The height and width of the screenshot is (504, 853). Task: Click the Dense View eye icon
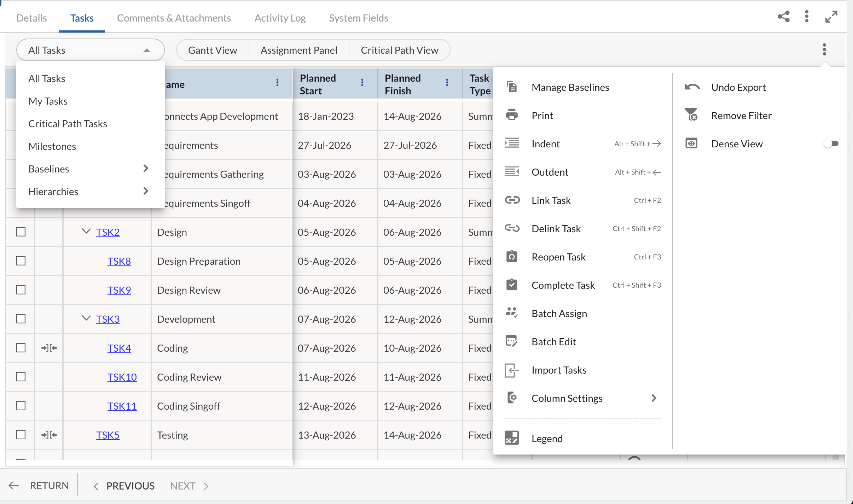[691, 143]
